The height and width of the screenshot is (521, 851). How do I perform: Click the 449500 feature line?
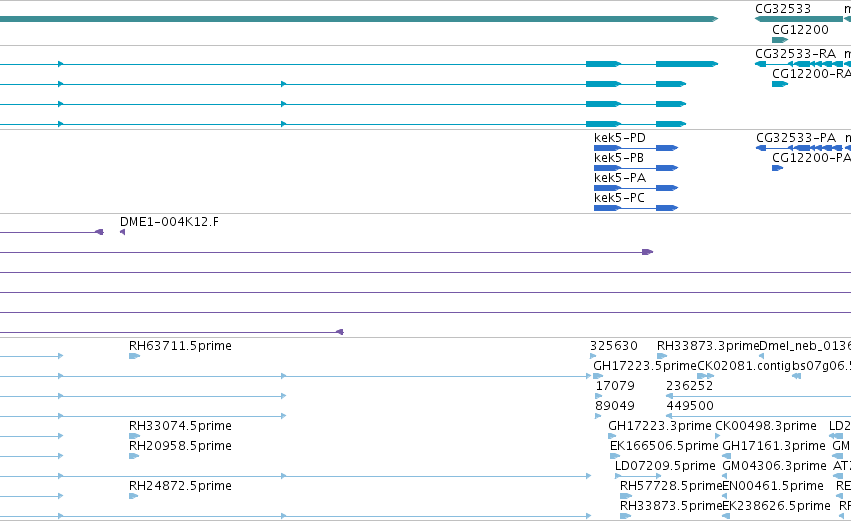758,416
